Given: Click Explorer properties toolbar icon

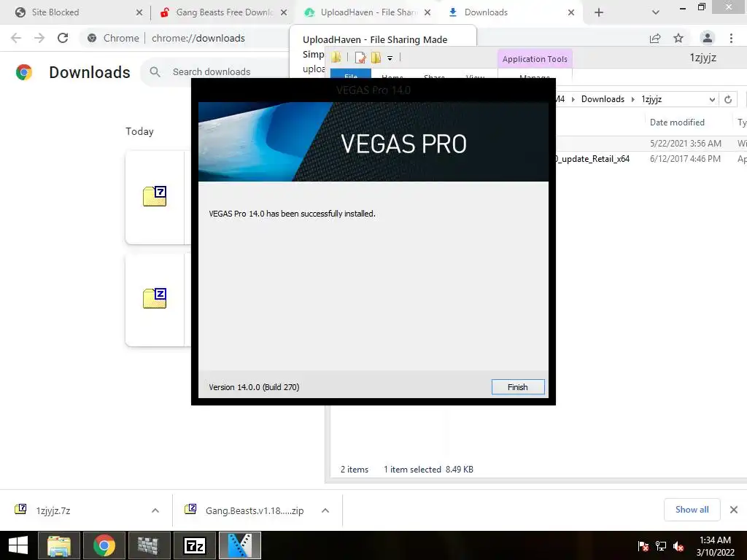Looking at the screenshot, I should point(360,58).
